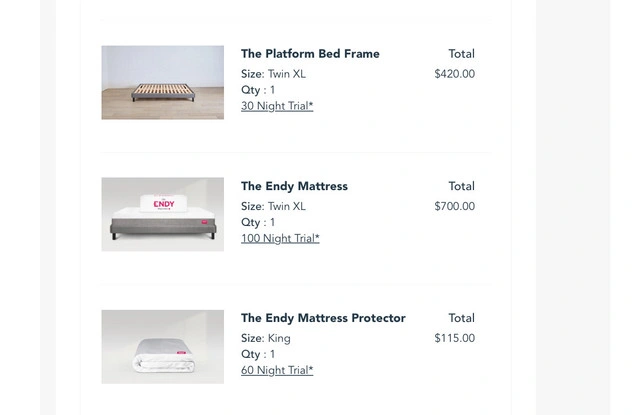Click the $420.00 price
Viewport: 640px width, 415px height.
point(454,74)
